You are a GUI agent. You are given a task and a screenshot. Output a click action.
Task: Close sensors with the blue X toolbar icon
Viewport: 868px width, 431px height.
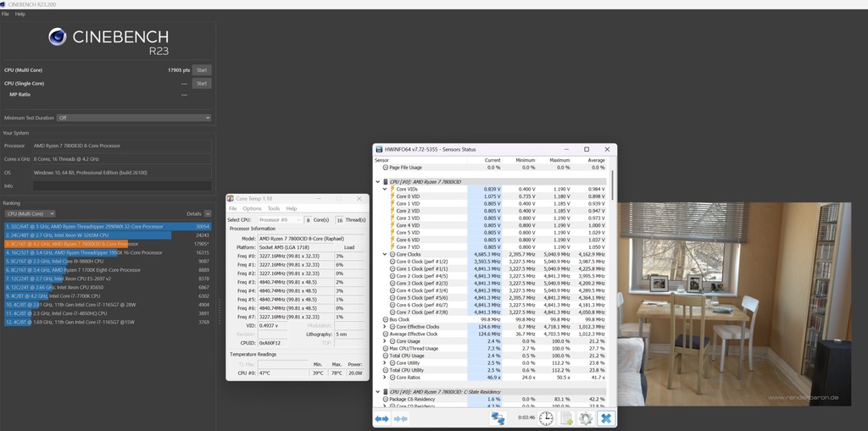click(x=606, y=418)
